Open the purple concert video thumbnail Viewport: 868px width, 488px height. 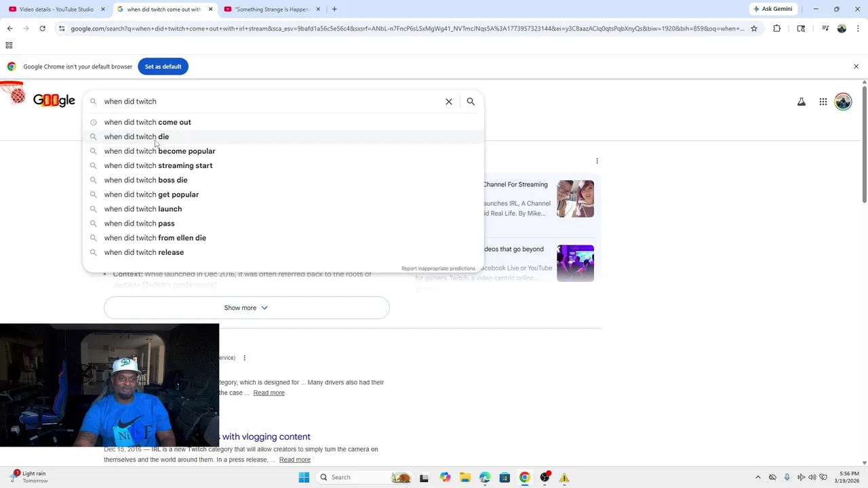coord(575,263)
